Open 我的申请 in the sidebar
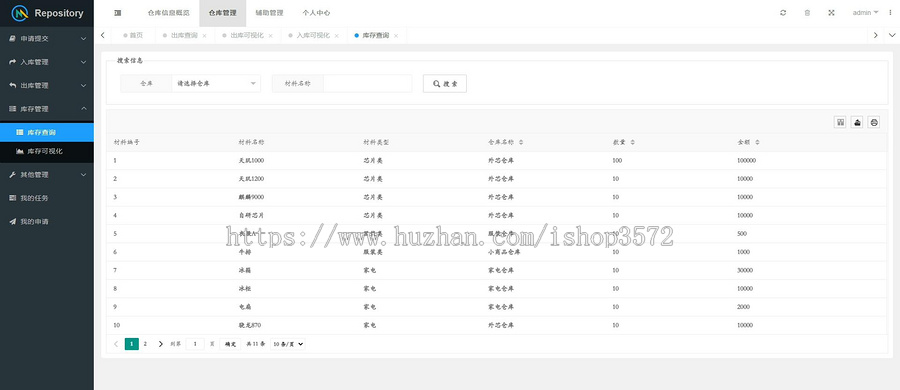Screen dimensions: 900x390 pyautogui.click(x=46, y=222)
